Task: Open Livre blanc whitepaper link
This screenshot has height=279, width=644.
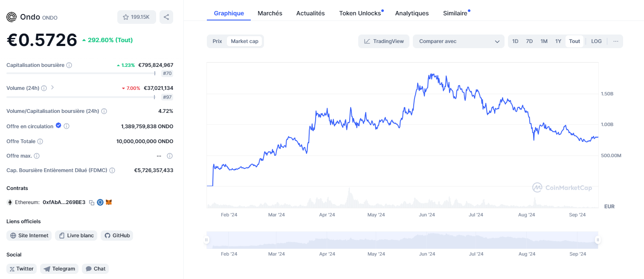Action: (76, 236)
